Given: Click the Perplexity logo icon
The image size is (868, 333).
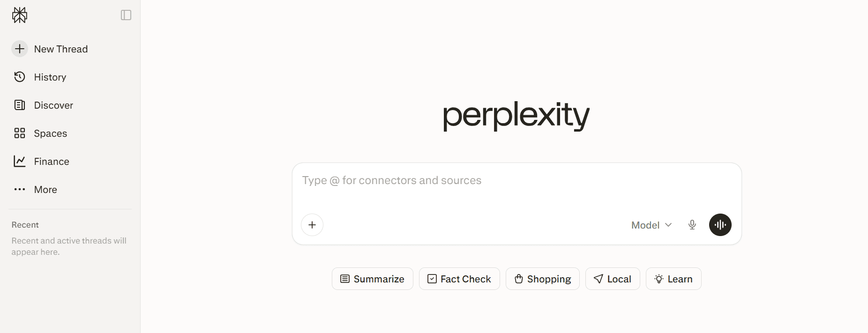Looking at the screenshot, I should pos(20,15).
